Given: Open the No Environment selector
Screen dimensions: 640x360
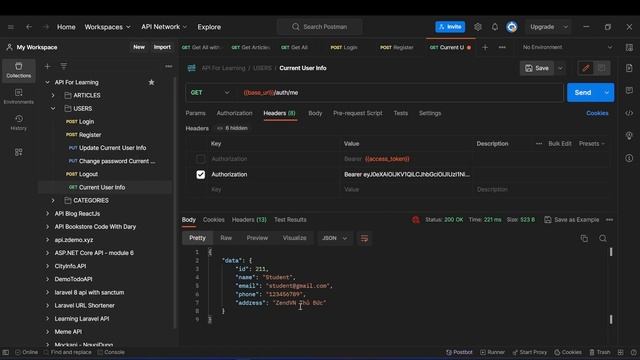Looking at the screenshot, I should 567,47.
